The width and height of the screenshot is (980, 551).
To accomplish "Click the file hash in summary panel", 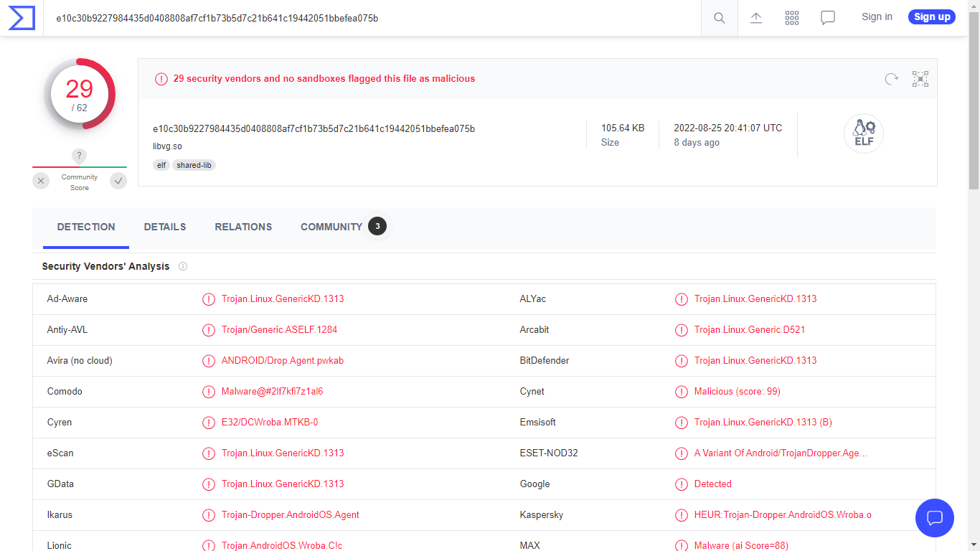I will click(314, 129).
